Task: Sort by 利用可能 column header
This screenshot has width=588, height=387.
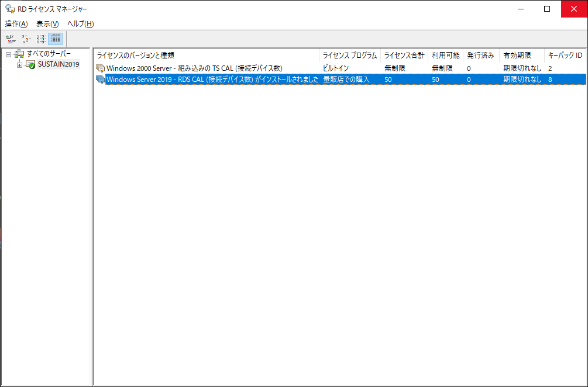Action: pos(445,56)
